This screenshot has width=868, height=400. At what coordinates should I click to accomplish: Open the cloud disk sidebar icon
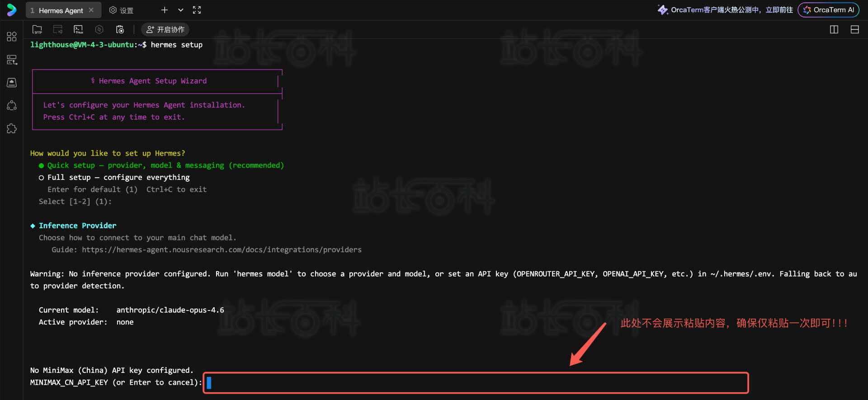pyautogui.click(x=12, y=83)
